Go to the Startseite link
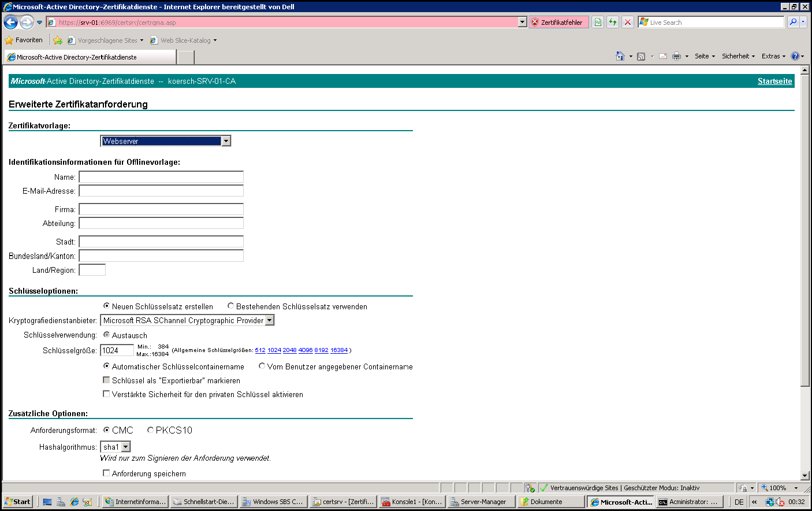Image resolution: width=812 pixels, height=511 pixels. 774,81
